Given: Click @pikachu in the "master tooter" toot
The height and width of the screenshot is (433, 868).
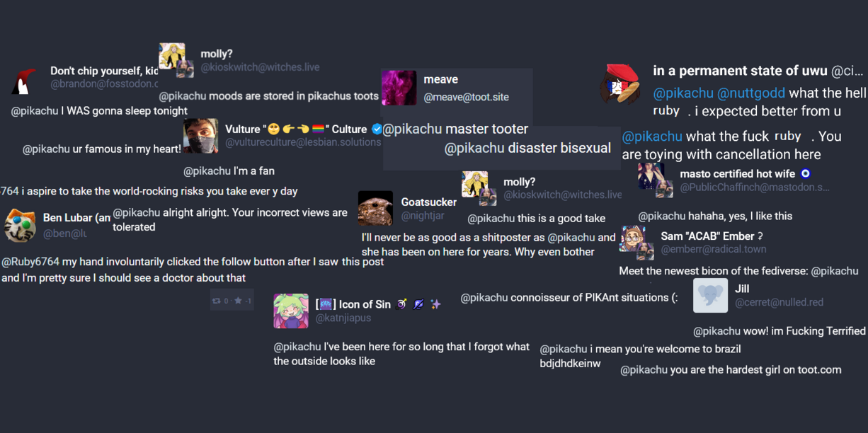Looking at the screenshot, I should coord(412,129).
